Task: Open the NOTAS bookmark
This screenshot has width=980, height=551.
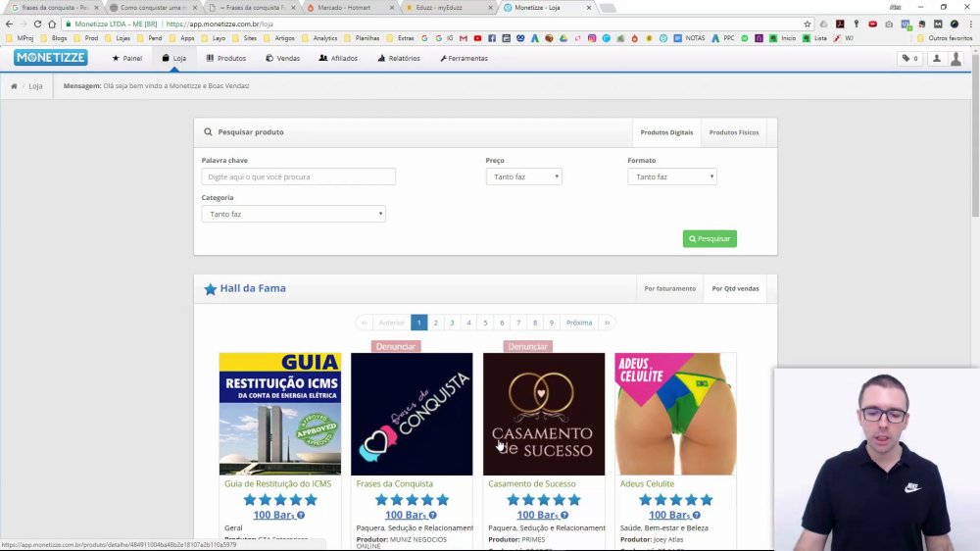Action: point(689,38)
